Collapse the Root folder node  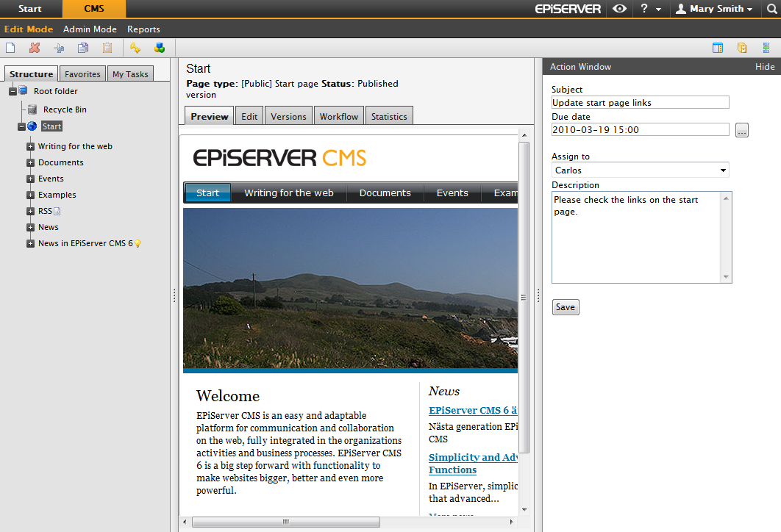coord(13,91)
